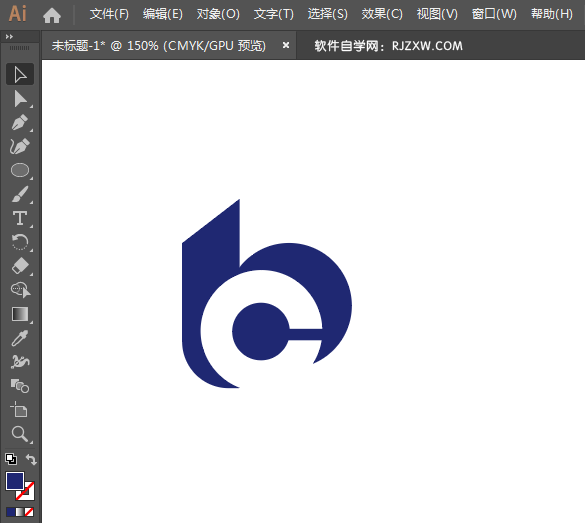The height and width of the screenshot is (523, 585).
Task: Open the 文字(T) menu
Action: 274,14
